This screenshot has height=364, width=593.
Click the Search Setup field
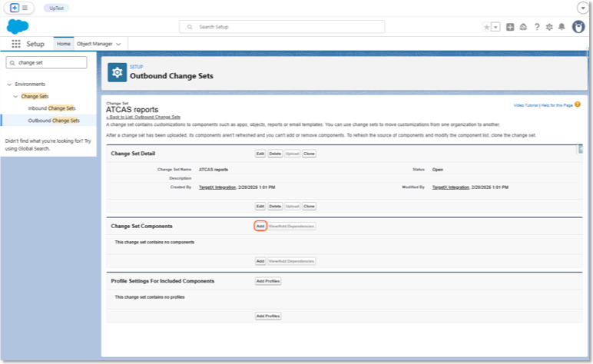[282, 27]
